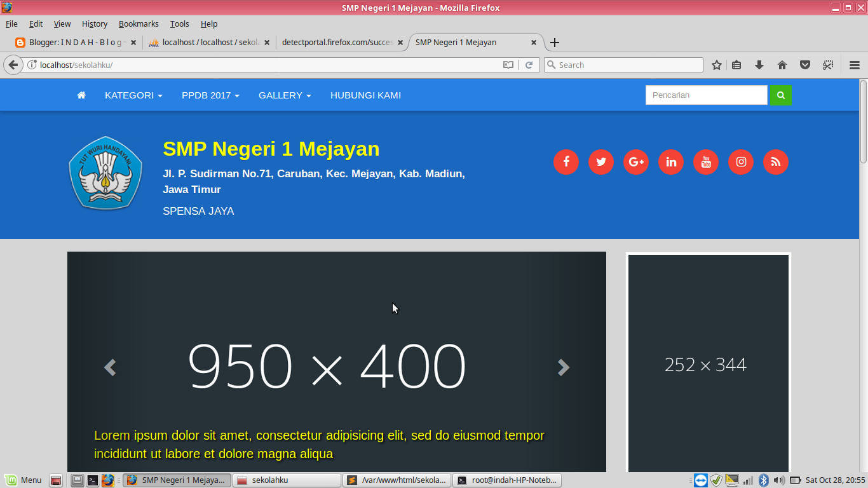The height and width of the screenshot is (488, 868).
Task: Expand the KATEGORI dropdown menu
Action: coord(133,95)
